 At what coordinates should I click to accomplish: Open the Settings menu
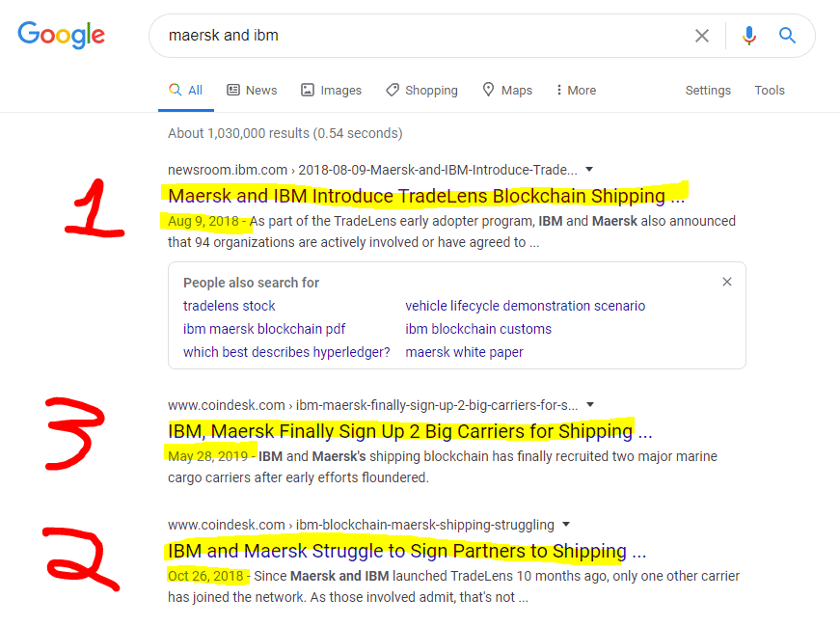point(708,90)
